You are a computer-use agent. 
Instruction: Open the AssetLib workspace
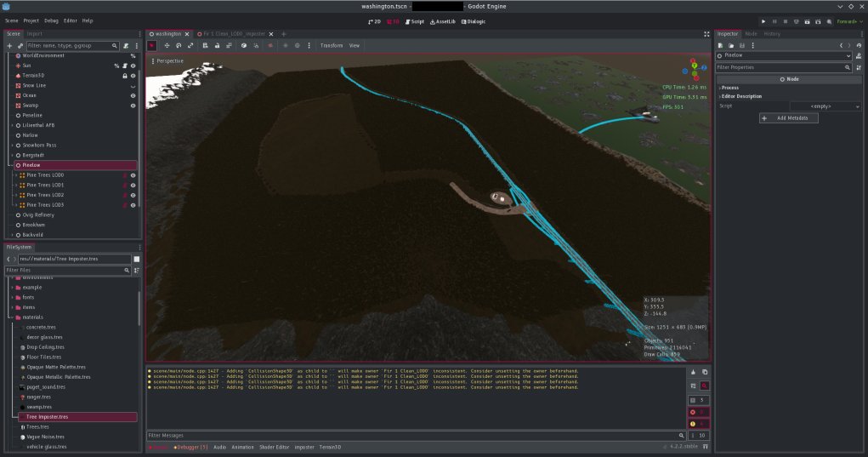click(442, 21)
